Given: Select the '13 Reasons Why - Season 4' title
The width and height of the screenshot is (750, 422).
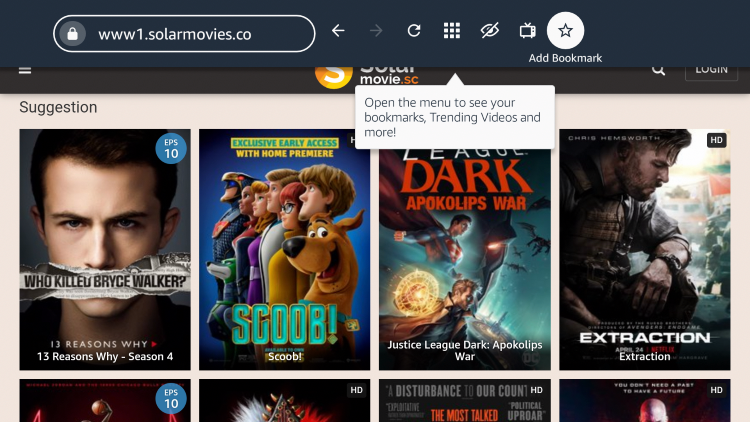Looking at the screenshot, I should [105, 356].
